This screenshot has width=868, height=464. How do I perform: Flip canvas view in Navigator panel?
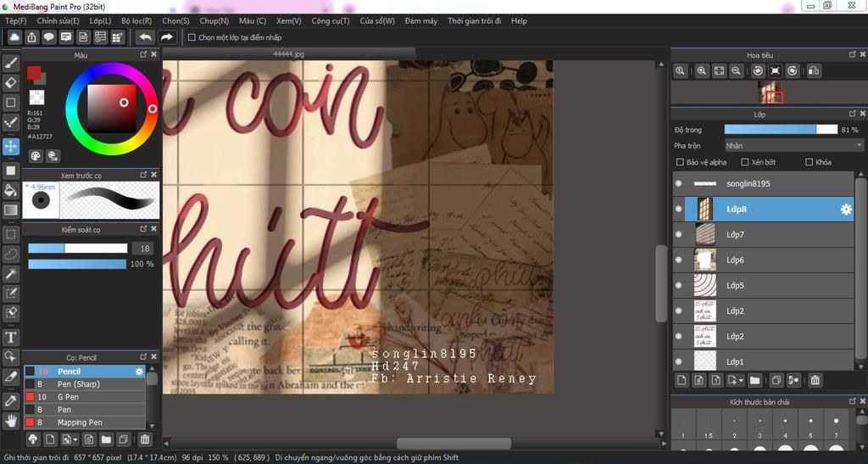click(x=813, y=71)
